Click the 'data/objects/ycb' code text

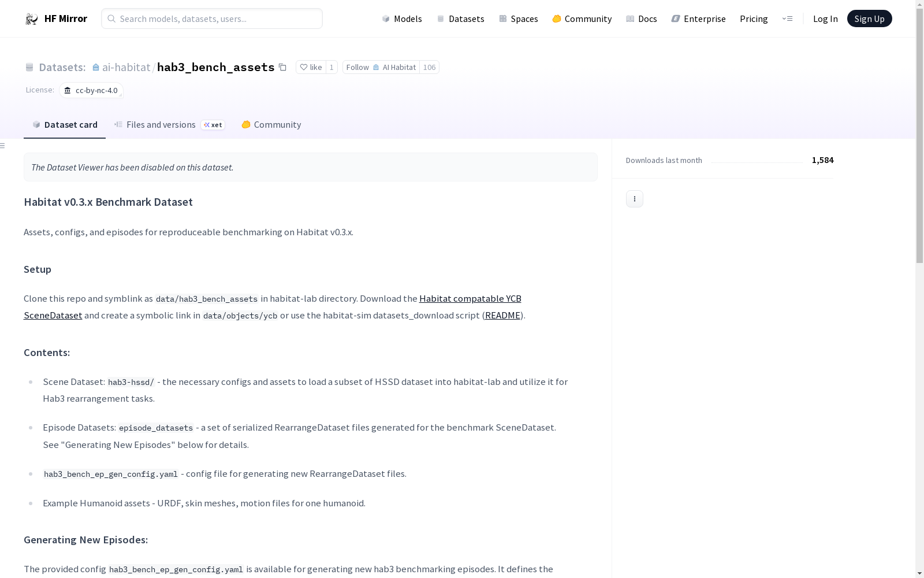tap(240, 316)
